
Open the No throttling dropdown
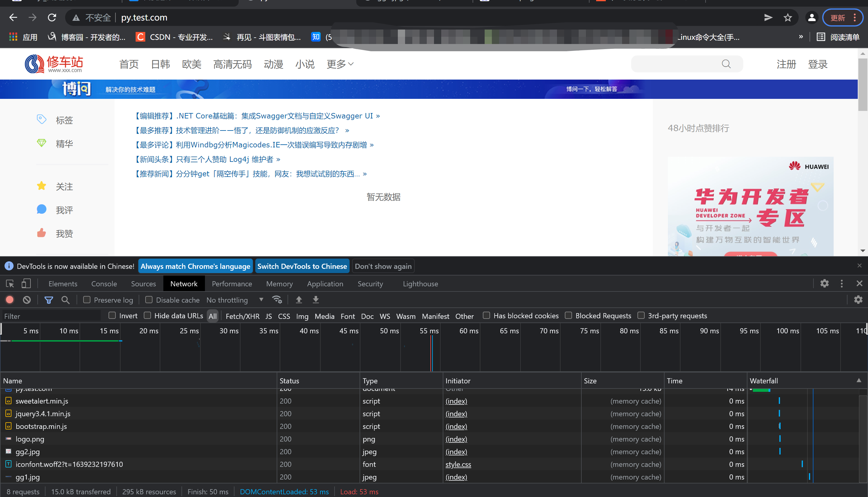coord(235,300)
